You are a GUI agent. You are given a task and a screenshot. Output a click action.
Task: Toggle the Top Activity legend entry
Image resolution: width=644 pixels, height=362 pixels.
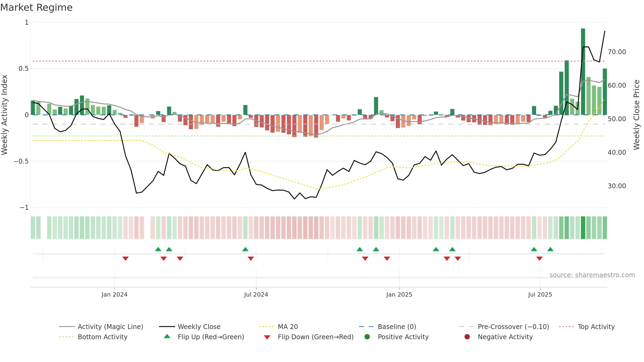pos(587,327)
